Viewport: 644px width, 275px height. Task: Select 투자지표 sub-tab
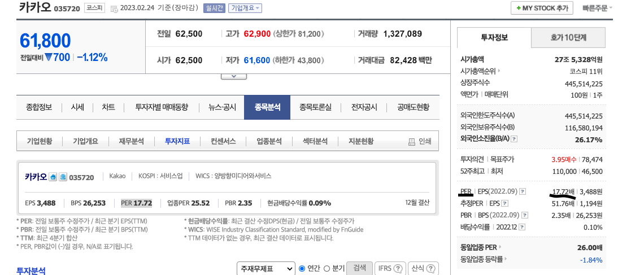[177, 141]
